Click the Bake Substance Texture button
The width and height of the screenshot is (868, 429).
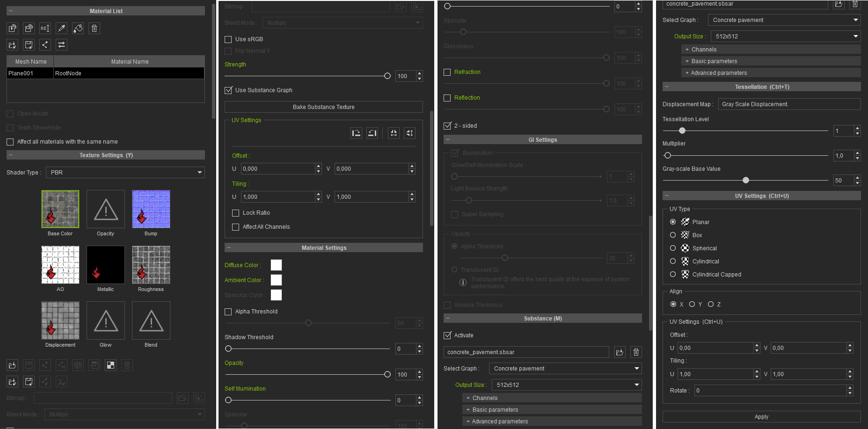click(324, 107)
